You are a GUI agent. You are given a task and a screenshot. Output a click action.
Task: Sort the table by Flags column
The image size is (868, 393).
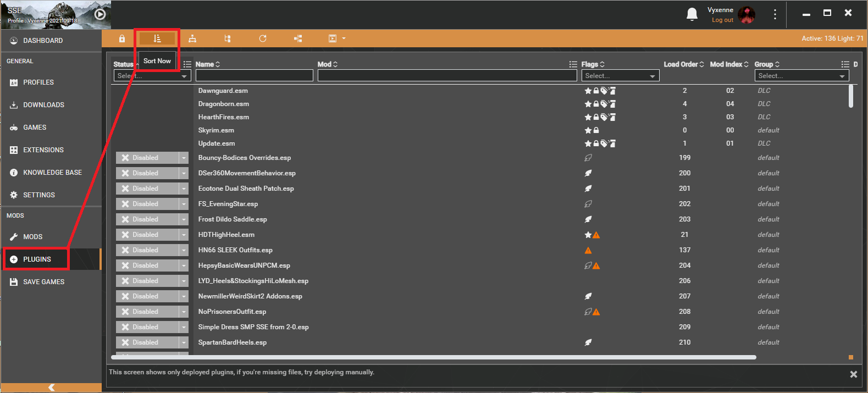point(593,64)
